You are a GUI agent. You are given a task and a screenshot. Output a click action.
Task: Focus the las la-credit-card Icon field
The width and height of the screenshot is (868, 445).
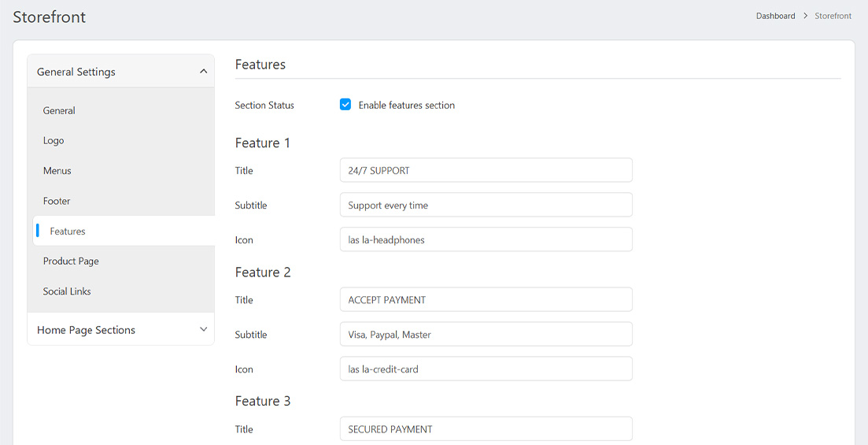(486, 369)
